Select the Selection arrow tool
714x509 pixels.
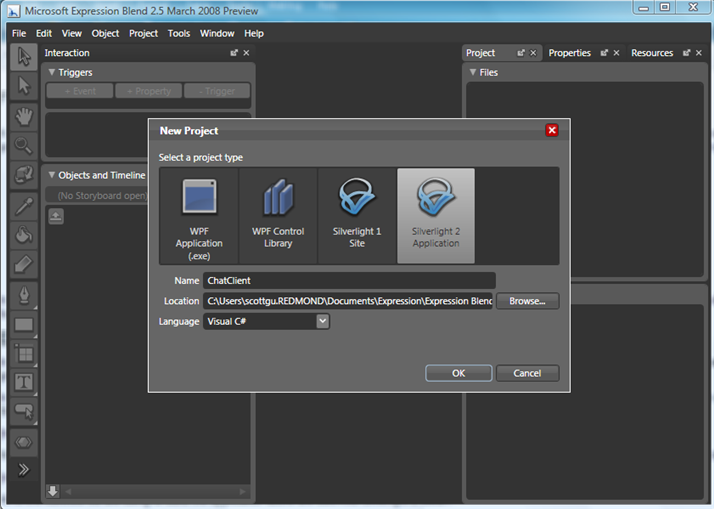coord(24,58)
